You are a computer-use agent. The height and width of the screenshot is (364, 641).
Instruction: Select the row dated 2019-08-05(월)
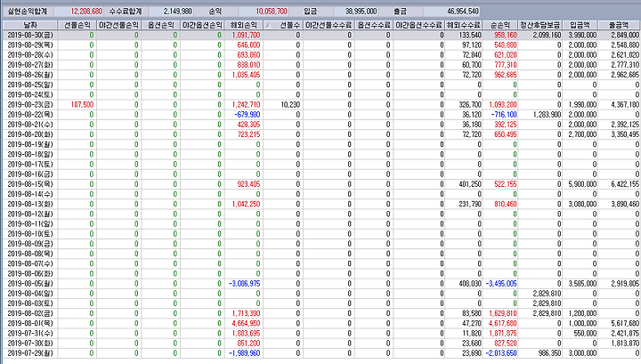[321, 284]
